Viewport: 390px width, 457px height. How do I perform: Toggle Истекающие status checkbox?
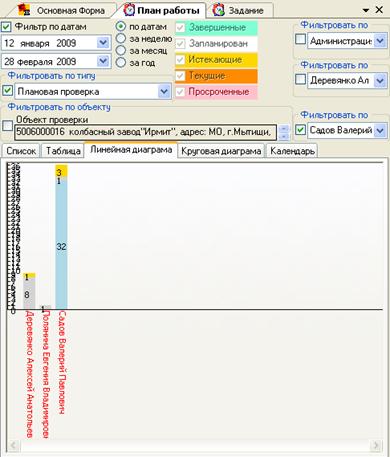180,60
